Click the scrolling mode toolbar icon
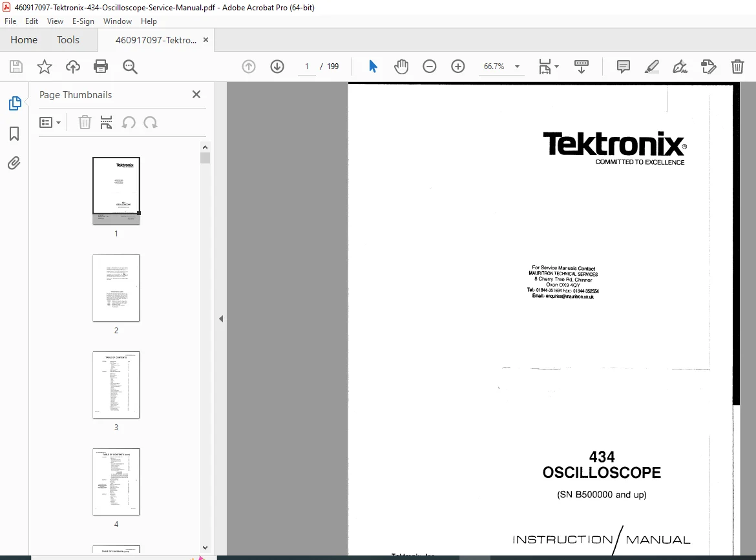Image resolution: width=756 pixels, height=560 pixels. [x=582, y=67]
